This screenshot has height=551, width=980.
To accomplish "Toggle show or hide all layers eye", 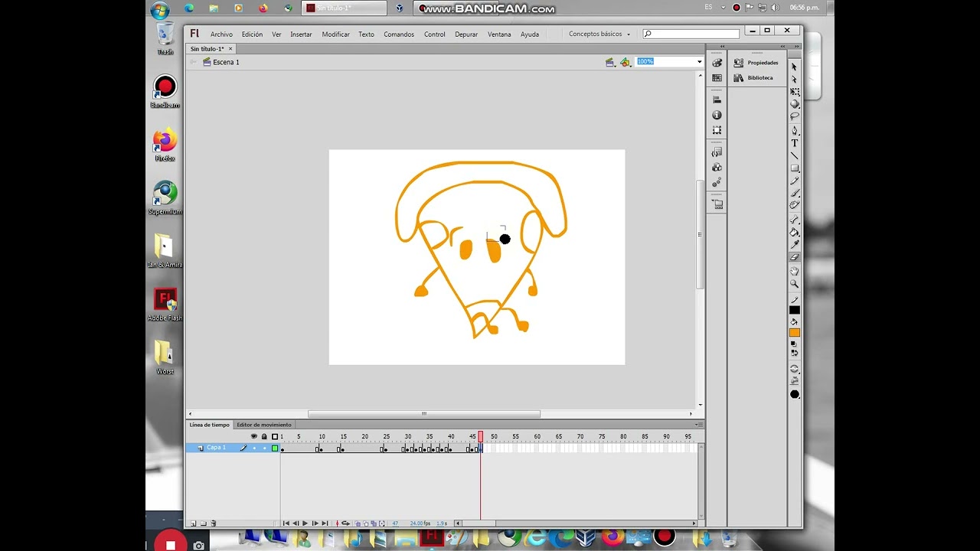I will pyautogui.click(x=254, y=436).
